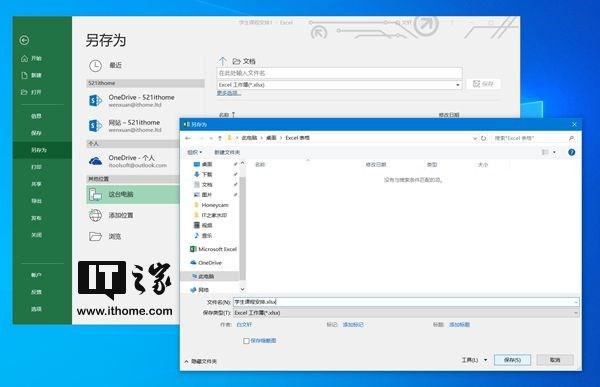Screen dimensions: 600x387
Task: Select 这台电脑 (This PC) save location
Action: (133, 194)
